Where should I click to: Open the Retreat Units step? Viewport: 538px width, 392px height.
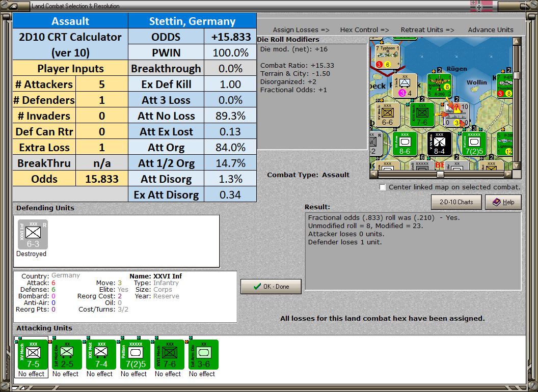click(x=427, y=30)
